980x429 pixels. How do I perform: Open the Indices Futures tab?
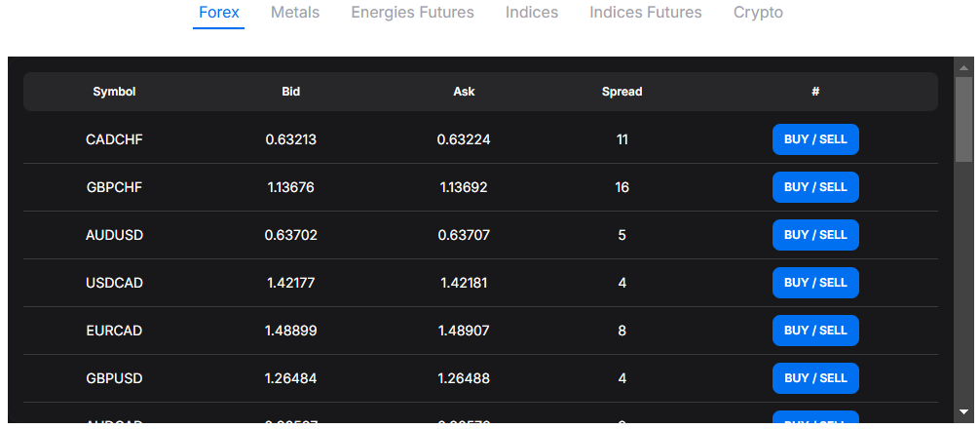point(645,14)
